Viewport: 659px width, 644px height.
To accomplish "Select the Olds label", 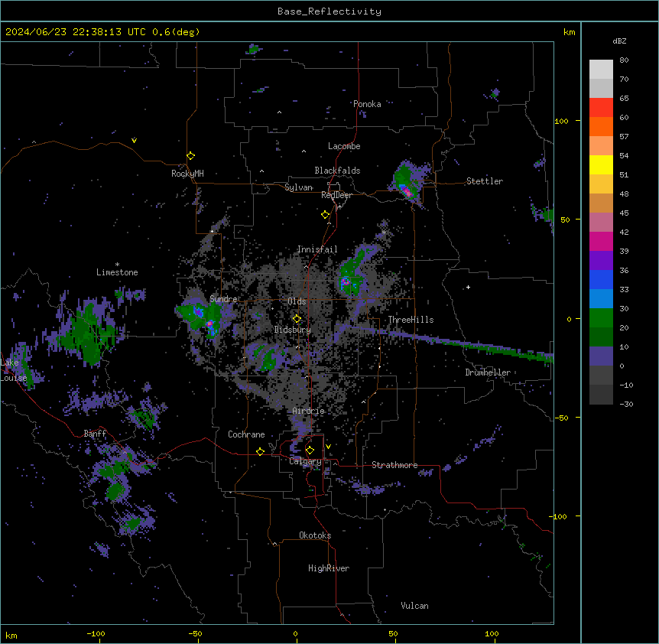I will click(297, 301).
